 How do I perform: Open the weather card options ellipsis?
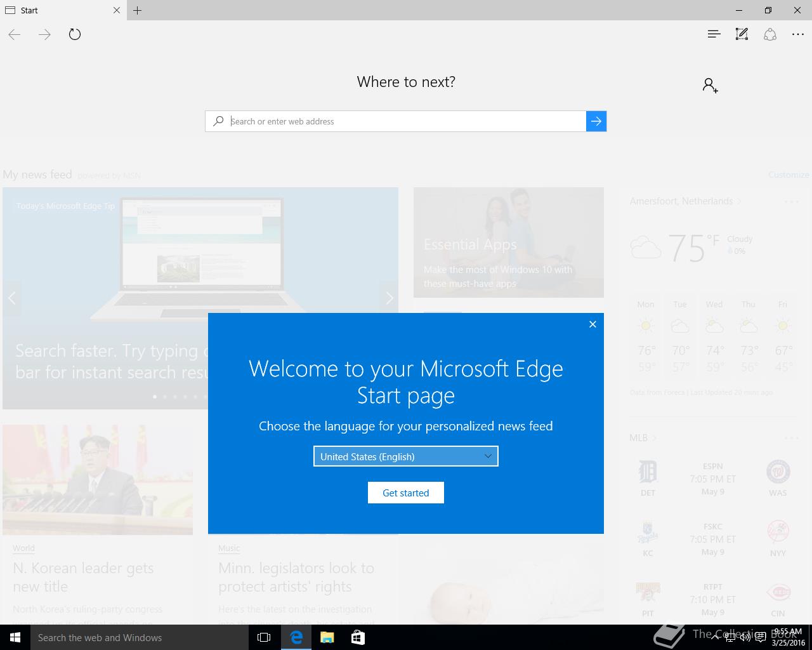(x=791, y=202)
